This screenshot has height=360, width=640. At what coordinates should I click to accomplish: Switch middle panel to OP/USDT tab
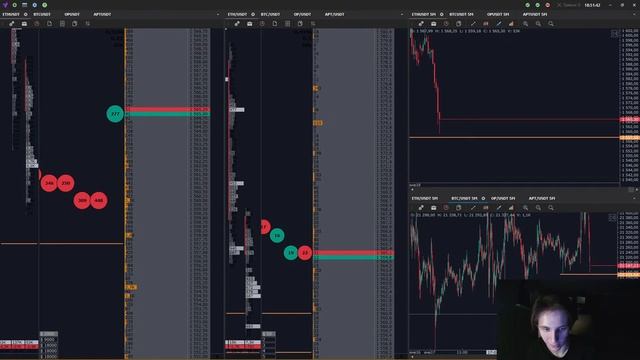[302, 14]
